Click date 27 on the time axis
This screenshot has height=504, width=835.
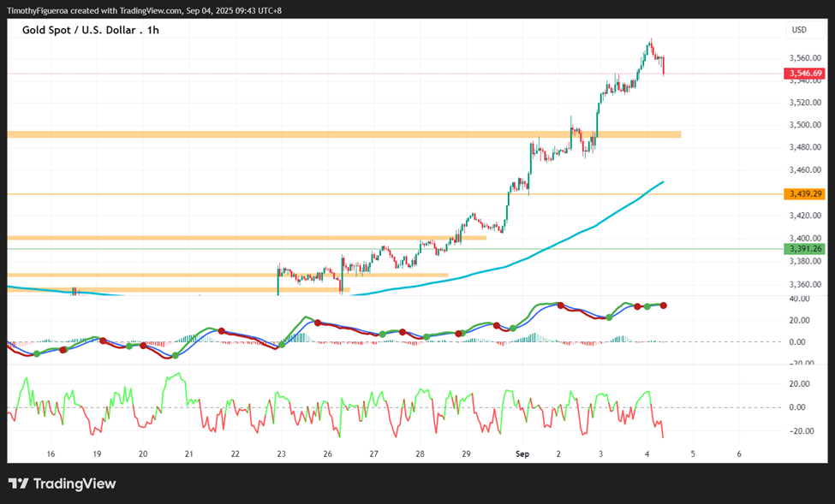click(374, 454)
